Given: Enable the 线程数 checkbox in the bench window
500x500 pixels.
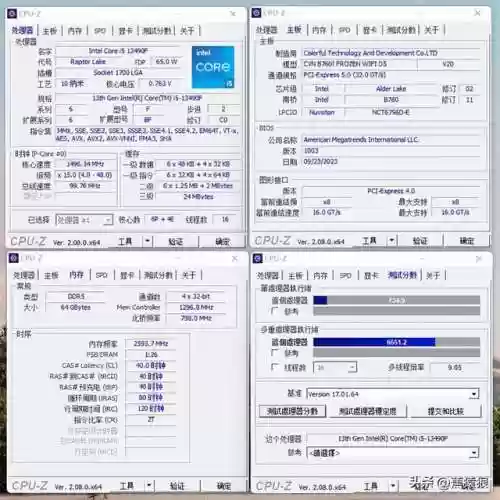Looking at the screenshot, I should point(275,367).
